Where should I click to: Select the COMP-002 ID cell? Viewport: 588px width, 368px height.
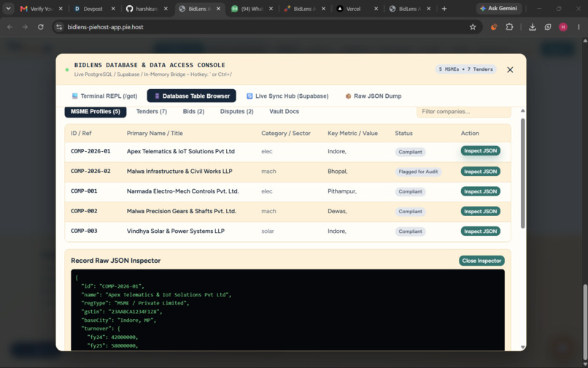coord(84,211)
